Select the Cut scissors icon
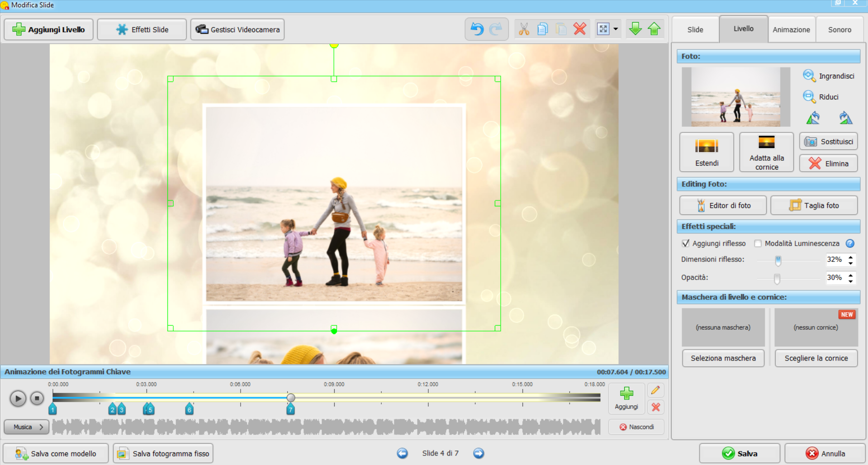Image resolution: width=868 pixels, height=465 pixels. tap(524, 29)
